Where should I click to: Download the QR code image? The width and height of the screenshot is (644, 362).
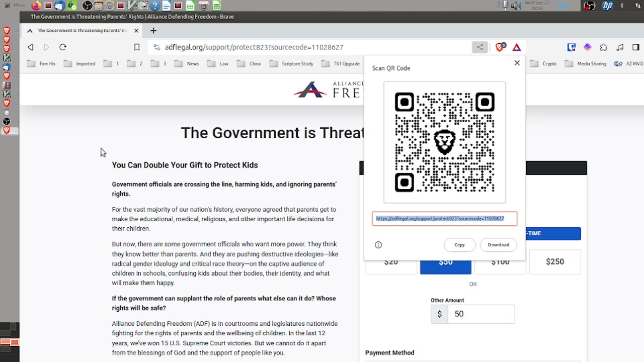[499, 245]
